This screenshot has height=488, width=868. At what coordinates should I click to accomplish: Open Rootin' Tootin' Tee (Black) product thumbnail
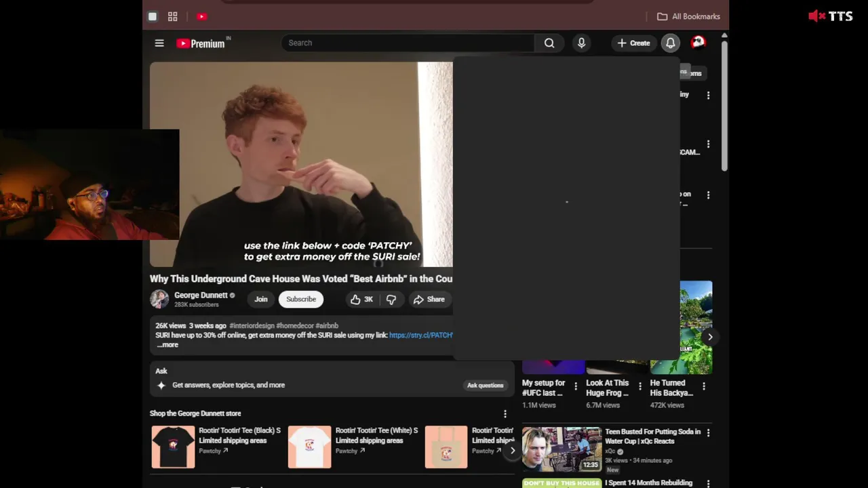[173, 447]
